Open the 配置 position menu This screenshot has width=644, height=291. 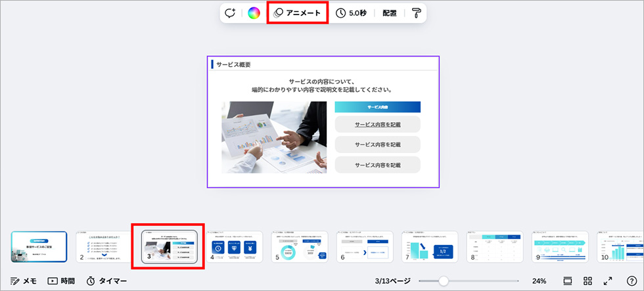(389, 13)
